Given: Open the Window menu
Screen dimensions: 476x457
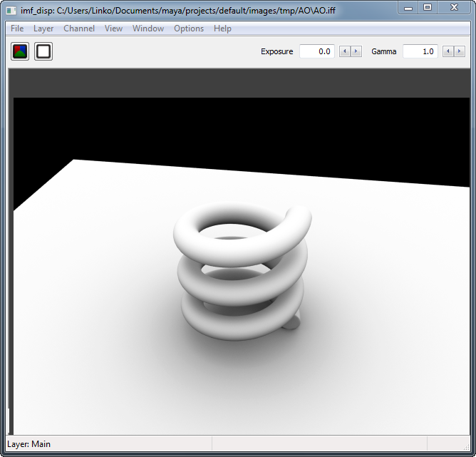Looking at the screenshot, I should (x=148, y=29).
